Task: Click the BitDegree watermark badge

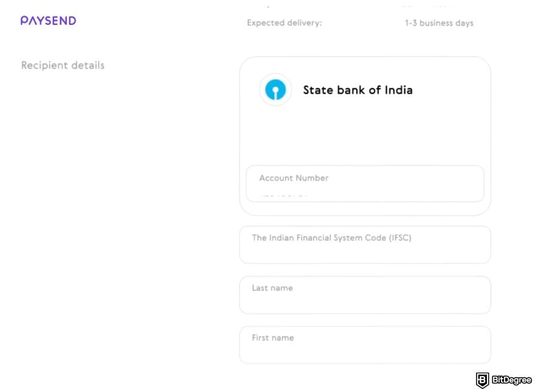Action: pyautogui.click(x=501, y=380)
